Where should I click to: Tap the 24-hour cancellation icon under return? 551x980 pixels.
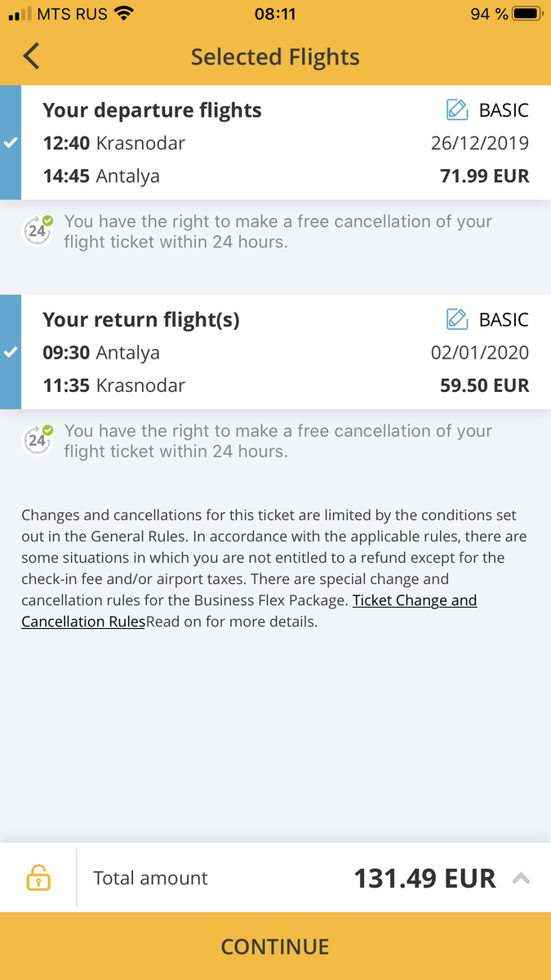coord(38,440)
